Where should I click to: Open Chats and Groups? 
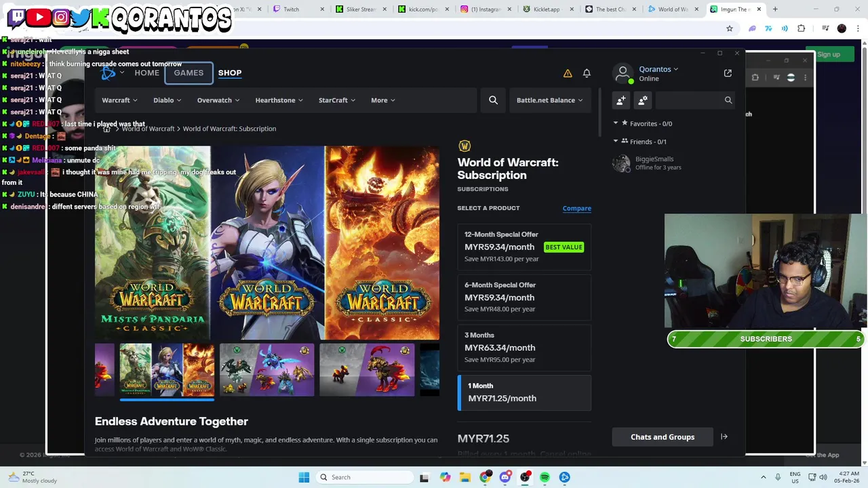click(663, 437)
